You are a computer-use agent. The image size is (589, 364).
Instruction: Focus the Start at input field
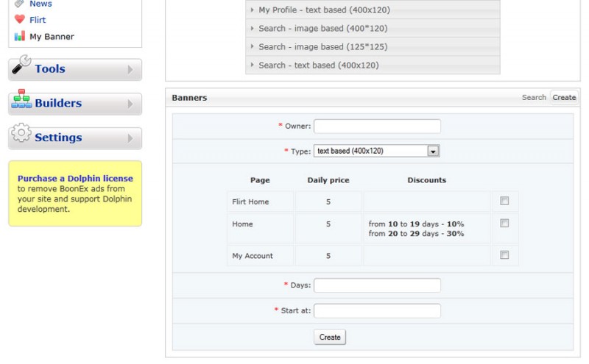[x=377, y=311]
